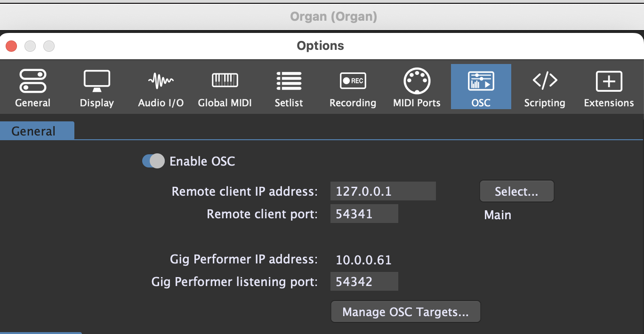Select the Setlist options icon

[289, 82]
